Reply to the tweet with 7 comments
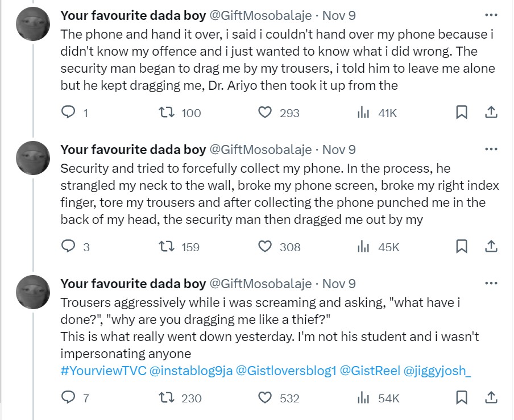514x420 pixels. tap(68, 398)
